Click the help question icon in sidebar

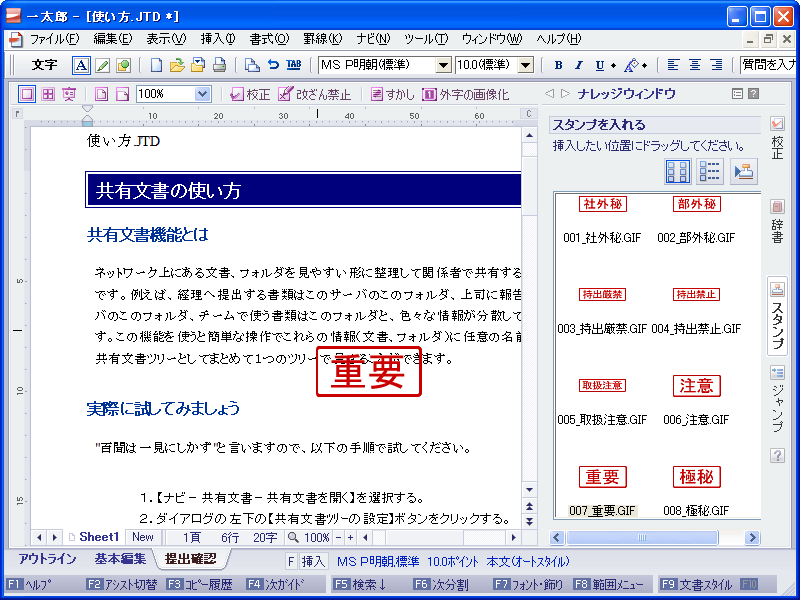(x=778, y=456)
